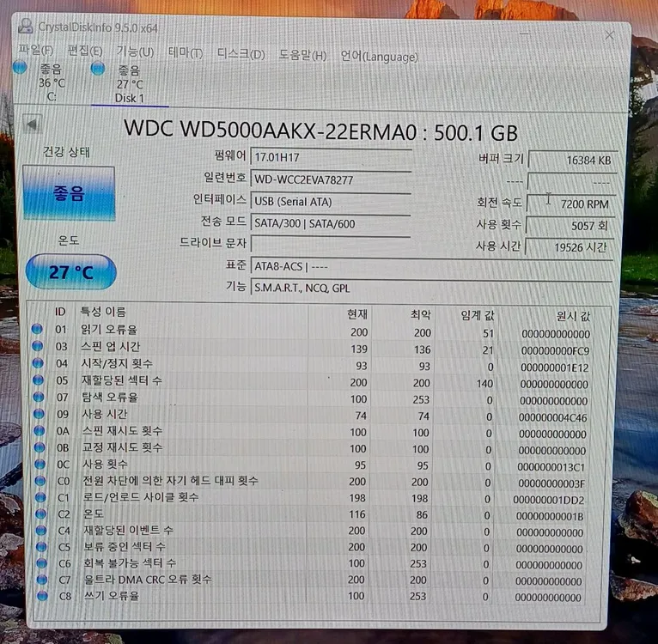Click the status orb for attribute C4
658x644 pixels.
pyautogui.click(x=41, y=530)
